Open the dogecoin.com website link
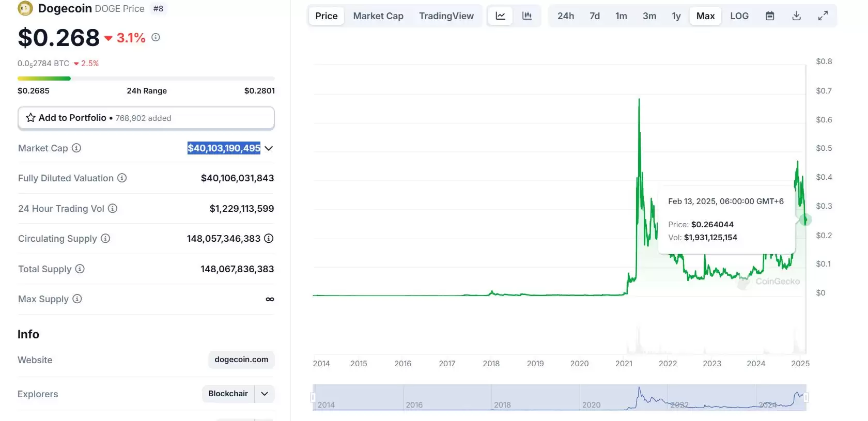Image resolution: width=868 pixels, height=421 pixels. pyautogui.click(x=241, y=360)
